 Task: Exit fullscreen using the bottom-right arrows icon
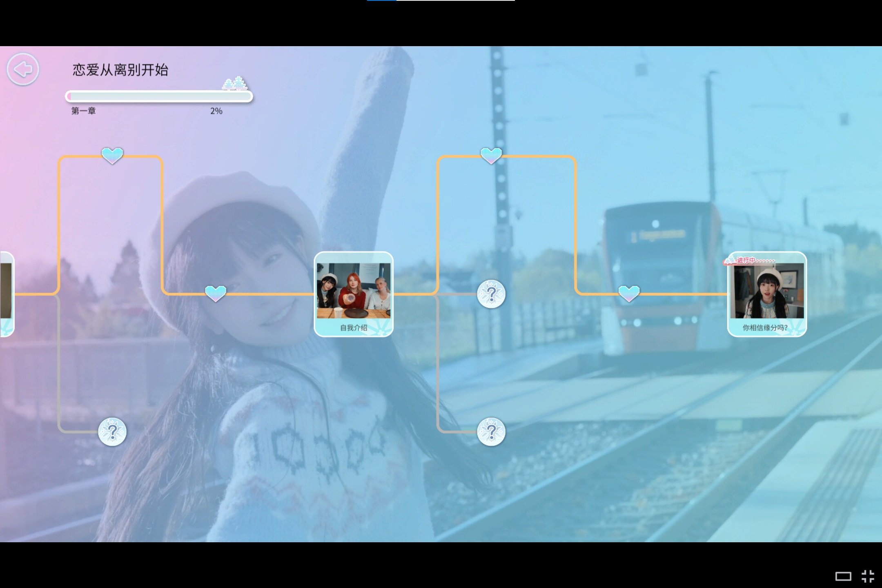868,576
